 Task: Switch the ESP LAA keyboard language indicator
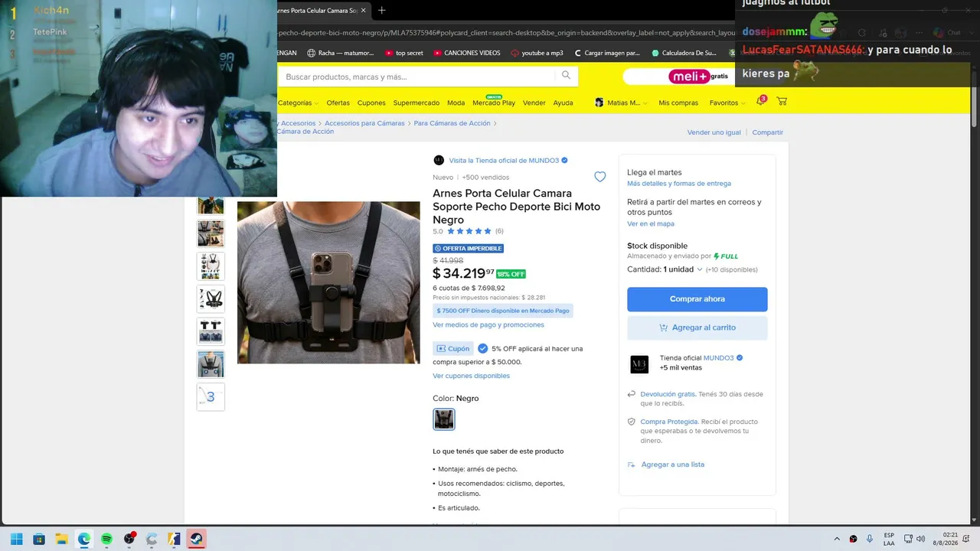(x=889, y=539)
